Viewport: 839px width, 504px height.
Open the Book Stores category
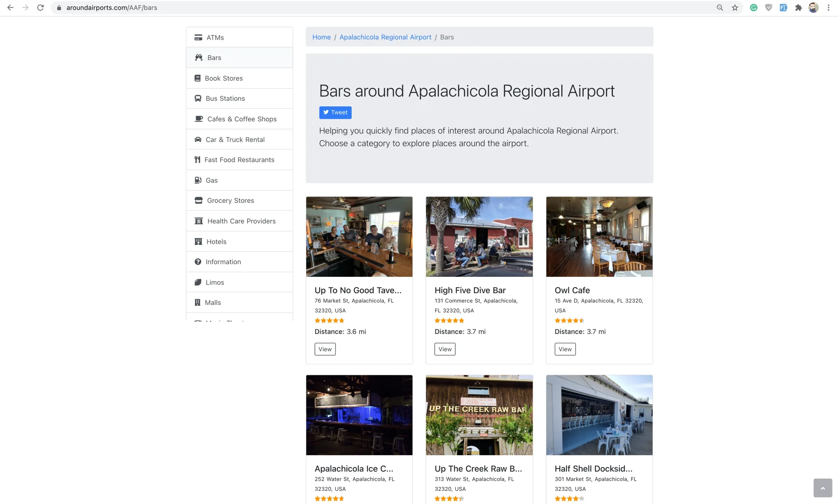[x=239, y=78]
